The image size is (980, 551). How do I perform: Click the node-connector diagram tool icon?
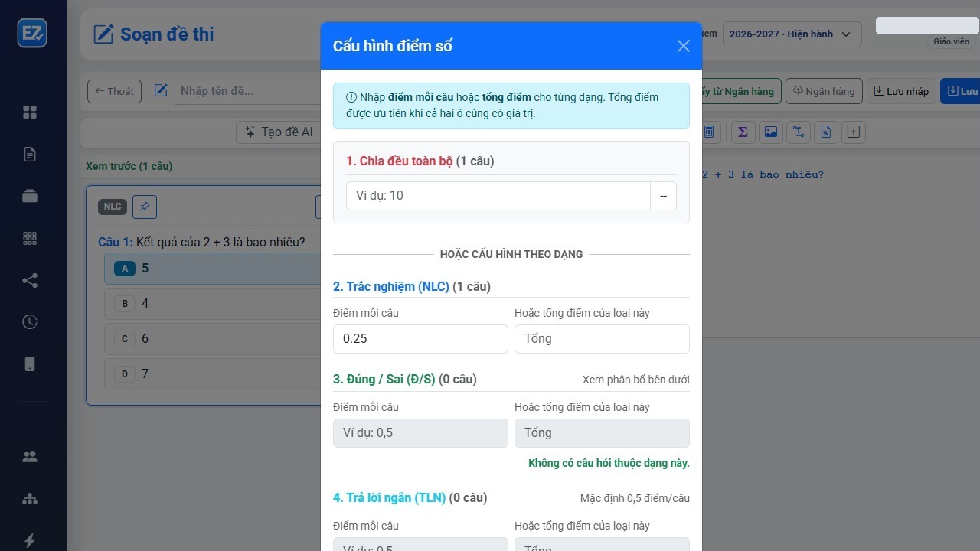coord(798,132)
